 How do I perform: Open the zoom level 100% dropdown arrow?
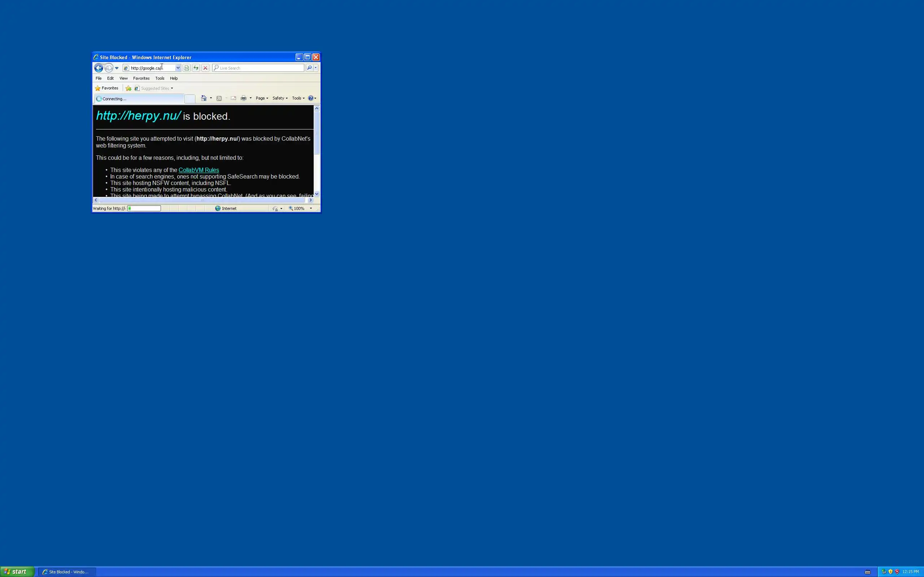click(x=311, y=208)
